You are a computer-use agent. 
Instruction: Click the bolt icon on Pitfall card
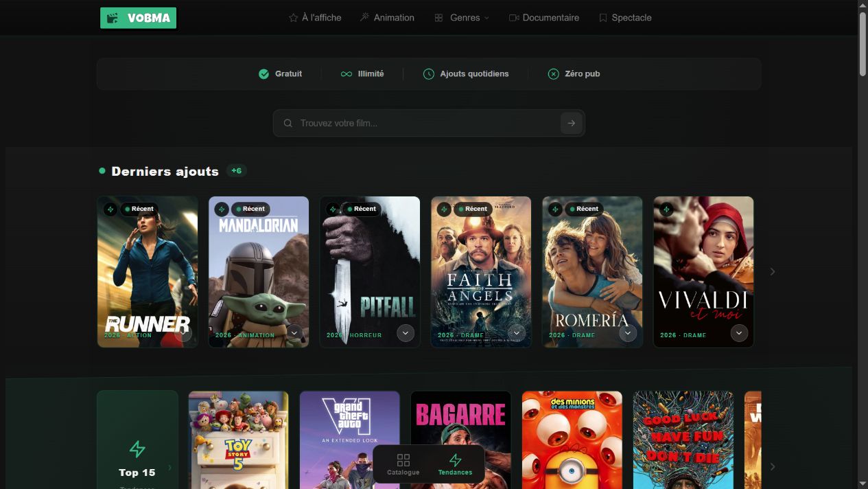tap(333, 209)
